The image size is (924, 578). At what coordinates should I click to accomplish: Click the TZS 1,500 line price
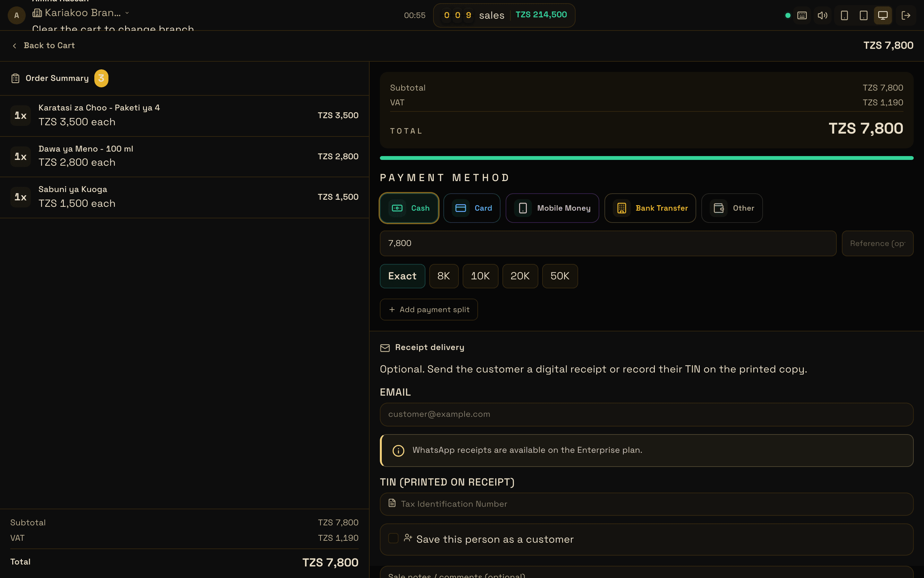pos(338,197)
